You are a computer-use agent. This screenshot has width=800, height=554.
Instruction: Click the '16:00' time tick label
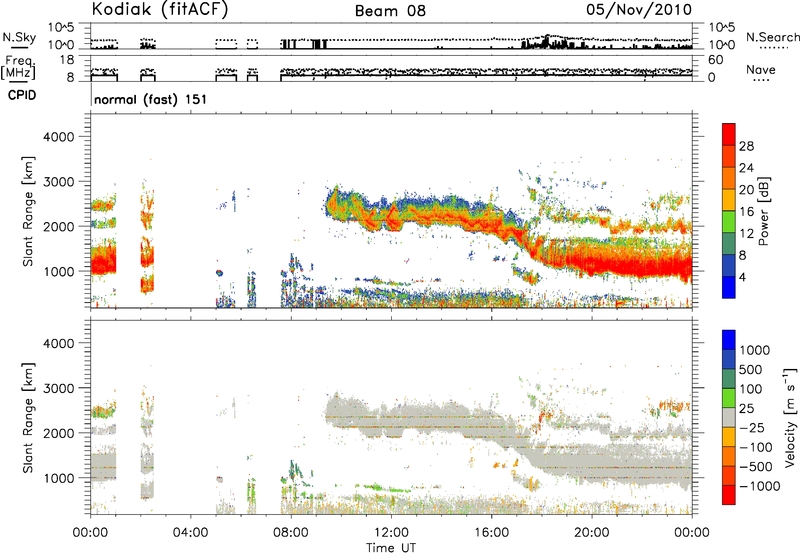491,533
